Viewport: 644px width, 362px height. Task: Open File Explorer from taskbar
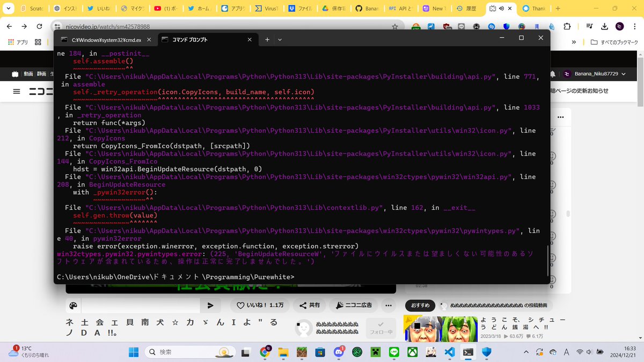[x=283, y=352]
